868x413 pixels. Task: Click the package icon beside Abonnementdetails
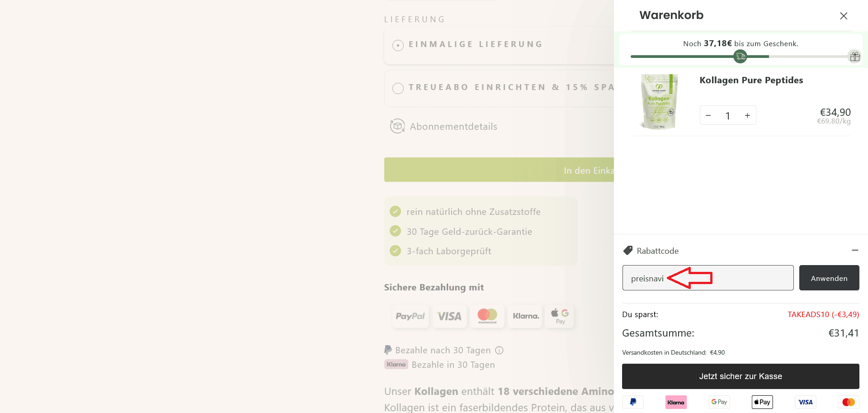click(x=397, y=126)
